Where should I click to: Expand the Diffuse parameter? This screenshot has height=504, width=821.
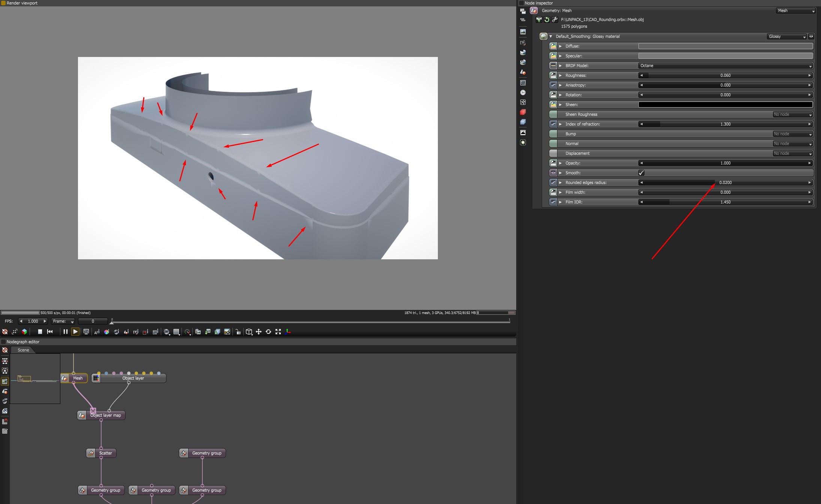[560, 46]
